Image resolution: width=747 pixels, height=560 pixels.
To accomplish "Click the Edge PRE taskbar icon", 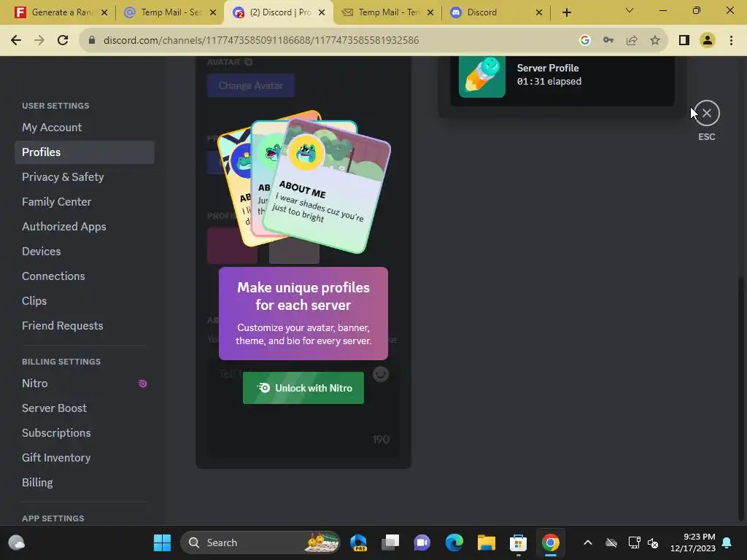I will (357, 542).
